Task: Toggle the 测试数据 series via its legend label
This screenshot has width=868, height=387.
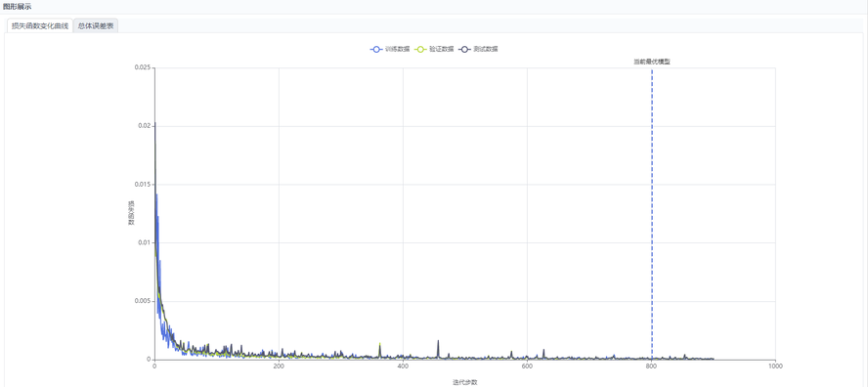Action: tap(486, 49)
